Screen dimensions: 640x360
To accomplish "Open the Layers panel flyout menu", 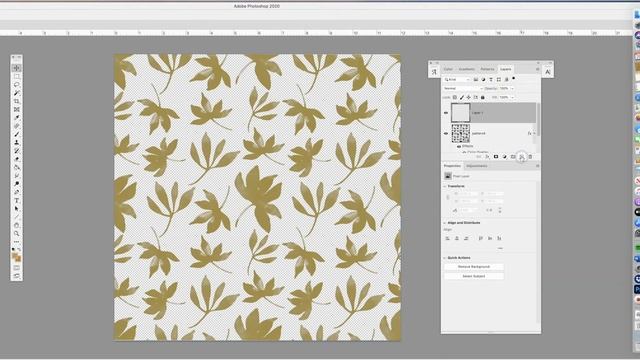I will (538, 69).
